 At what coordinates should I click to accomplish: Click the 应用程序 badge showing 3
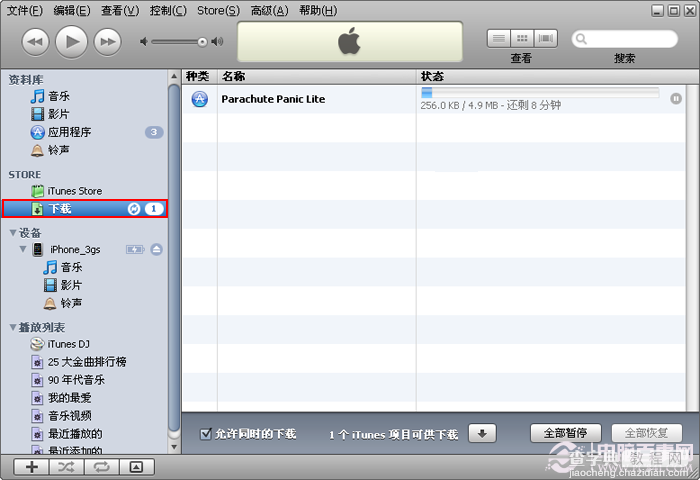point(154,132)
